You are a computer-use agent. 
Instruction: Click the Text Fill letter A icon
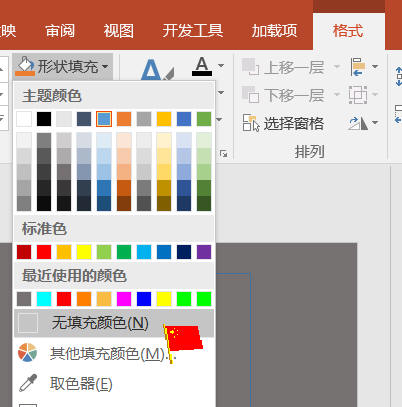point(202,66)
